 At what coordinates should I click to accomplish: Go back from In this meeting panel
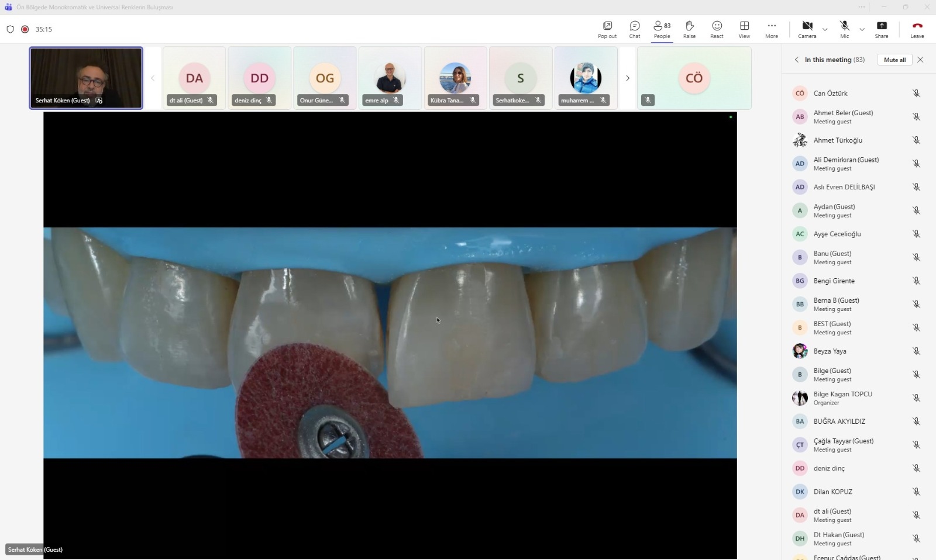pos(796,60)
